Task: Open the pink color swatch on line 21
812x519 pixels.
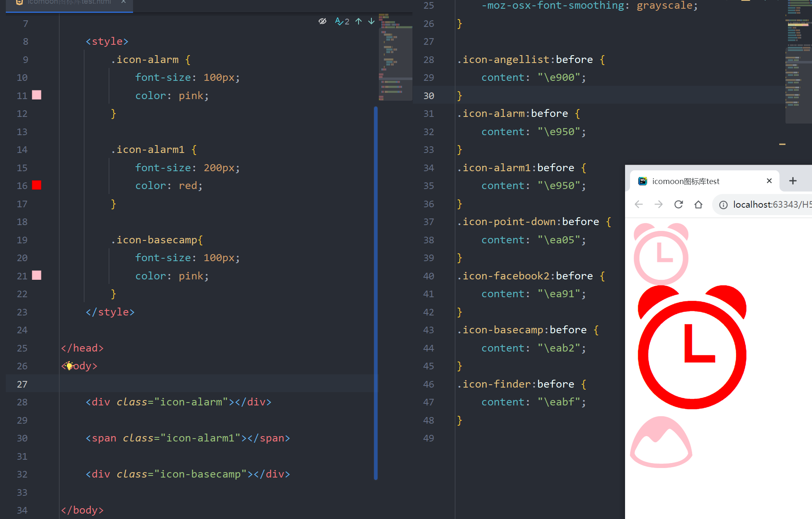Action: coord(36,275)
